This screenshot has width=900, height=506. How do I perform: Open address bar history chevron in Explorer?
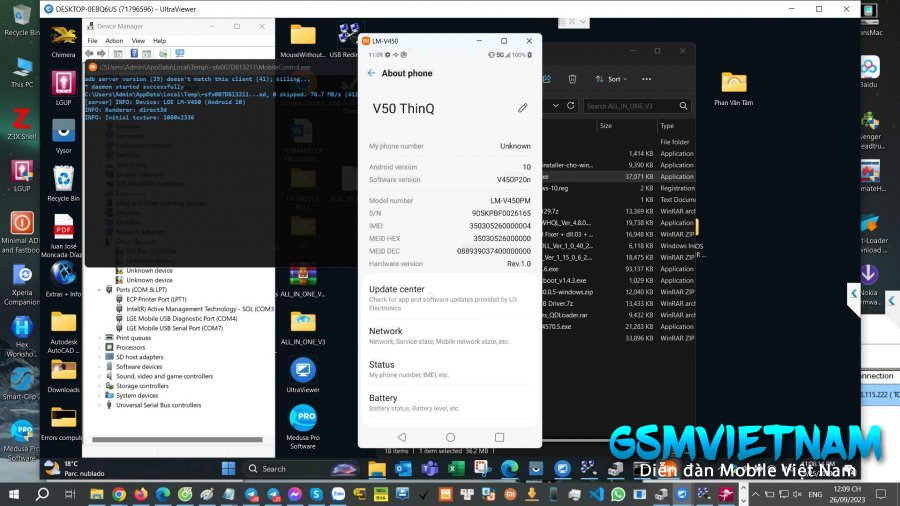click(556, 106)
